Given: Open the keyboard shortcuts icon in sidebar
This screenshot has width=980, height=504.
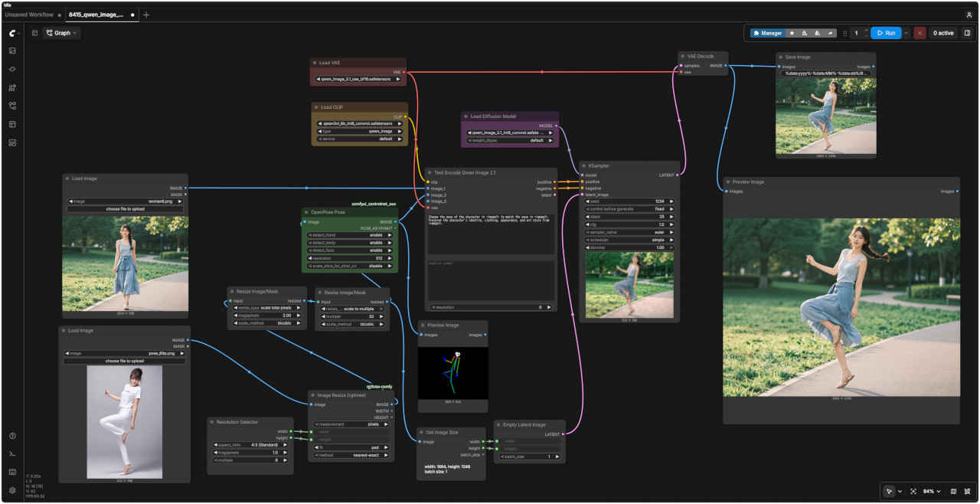Looking at the screenshot, I should click(12, 472).
